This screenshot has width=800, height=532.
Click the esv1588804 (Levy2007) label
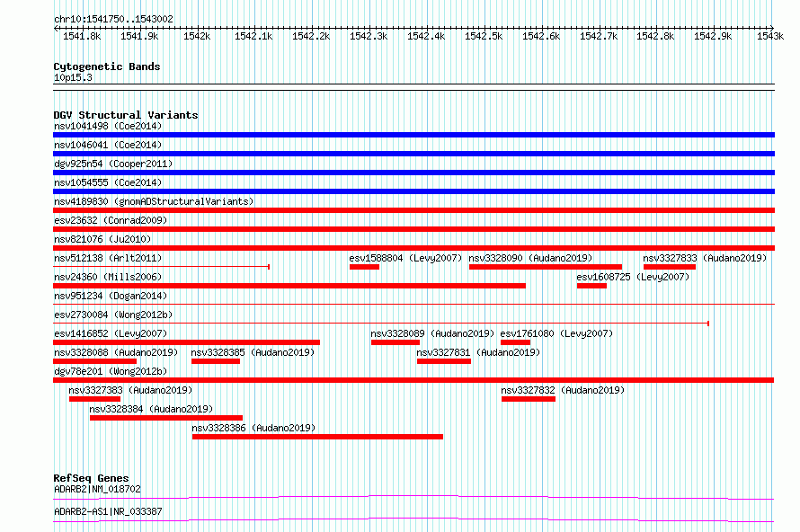click(x=405, y=258)
